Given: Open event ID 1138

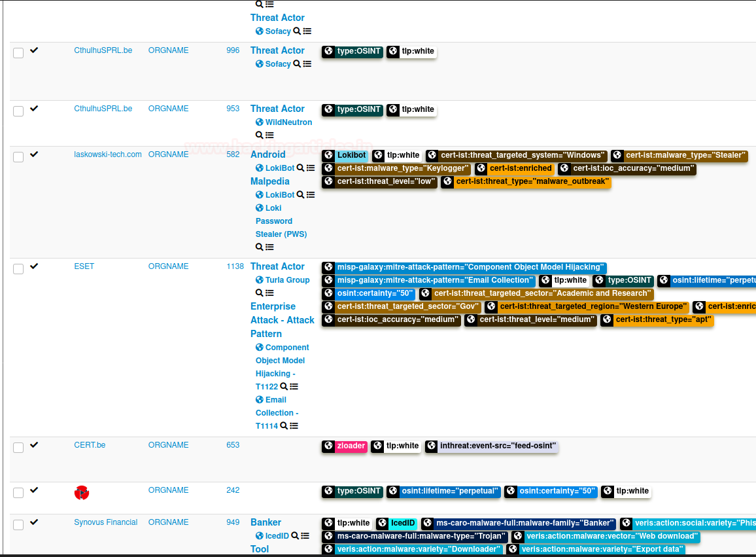Looking at the screenshot, I should (235, 266).
